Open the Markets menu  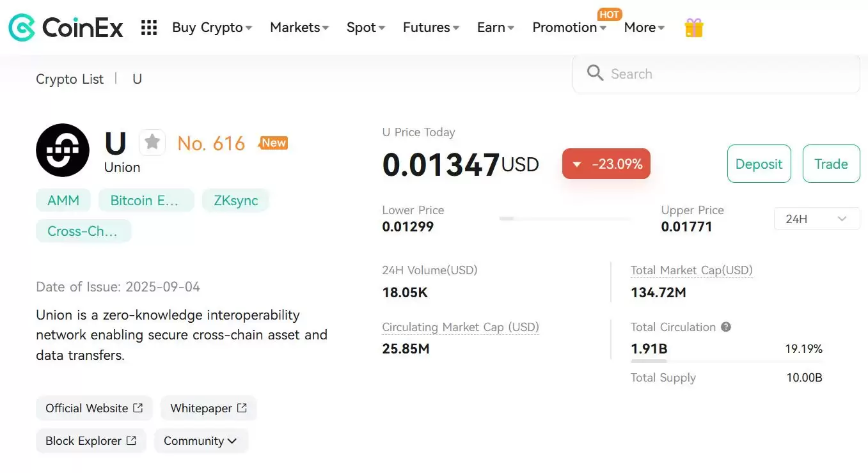[x=299, y=27]
